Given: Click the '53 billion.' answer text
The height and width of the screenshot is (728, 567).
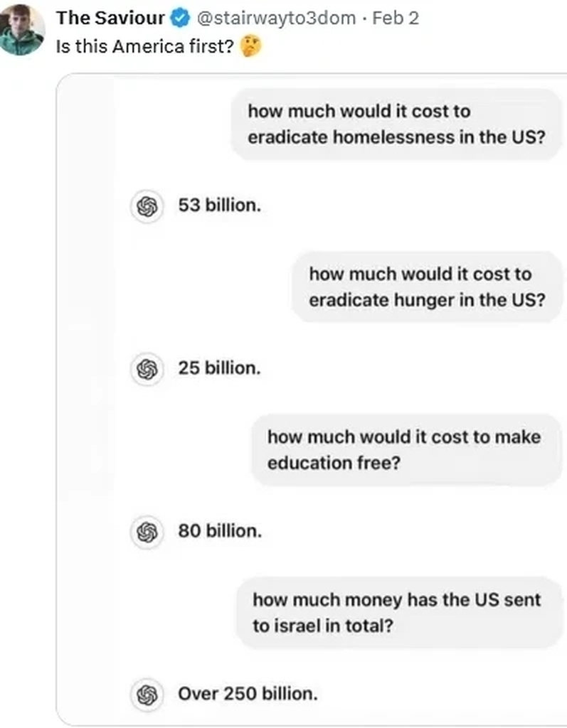Looking at the screenshot, I should pos(220,206).
